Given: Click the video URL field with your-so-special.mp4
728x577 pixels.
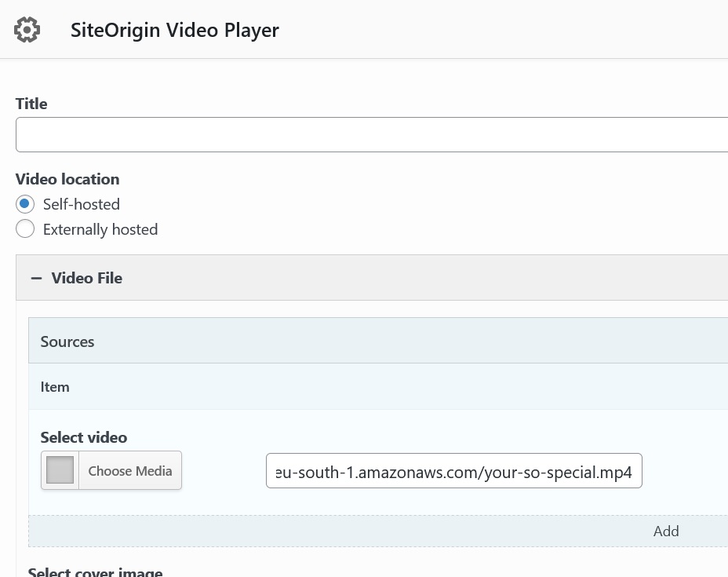Looking at the screenshot, I should [x=454, y=471].
